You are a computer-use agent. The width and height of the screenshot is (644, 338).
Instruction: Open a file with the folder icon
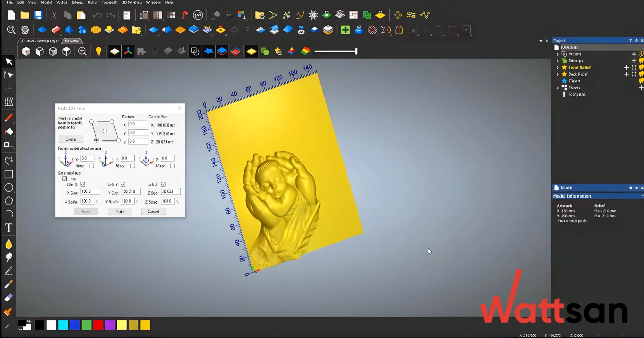tap(25, 15)
